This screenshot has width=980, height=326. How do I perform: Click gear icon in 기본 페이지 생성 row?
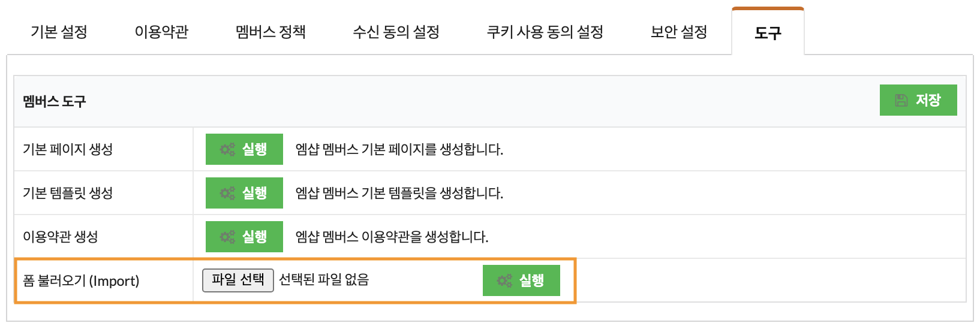pos(227,149)
